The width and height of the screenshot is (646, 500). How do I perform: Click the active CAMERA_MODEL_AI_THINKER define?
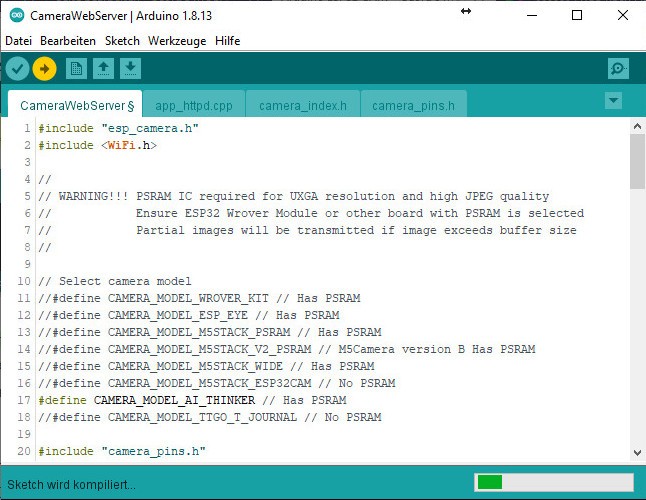[x=192, y=400]
